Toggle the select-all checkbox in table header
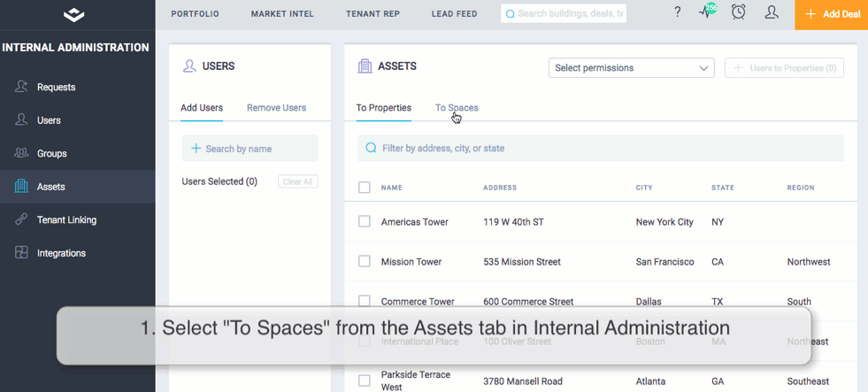 365,188
